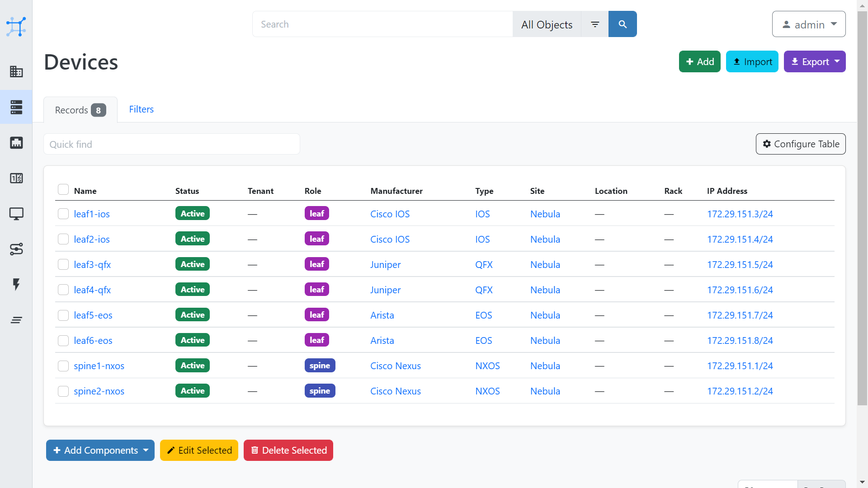
Task: Click the Configure Table button
Action: click(x=801, y=144)
